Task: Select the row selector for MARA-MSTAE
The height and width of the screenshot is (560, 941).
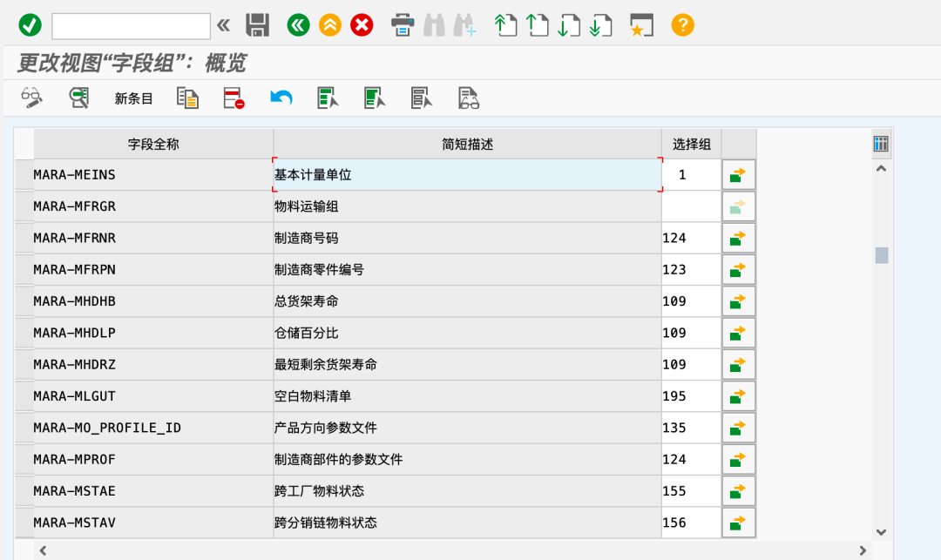Action: tap(24, 491)
